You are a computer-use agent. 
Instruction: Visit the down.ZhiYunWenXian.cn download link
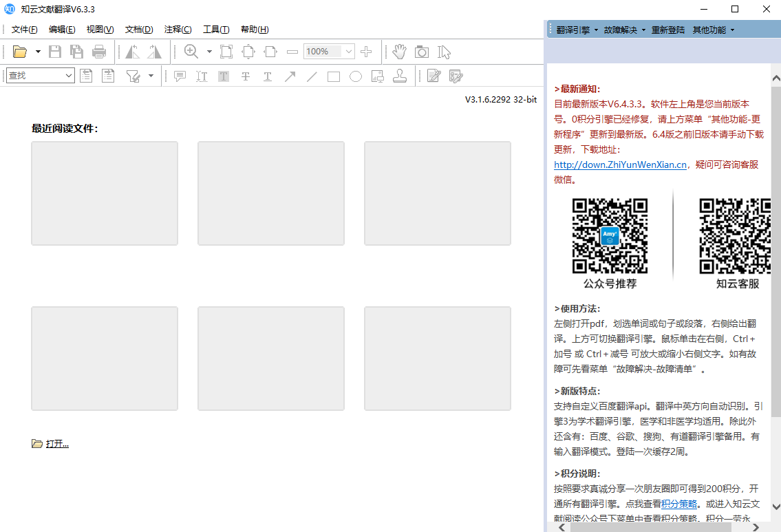pos(620,164)
